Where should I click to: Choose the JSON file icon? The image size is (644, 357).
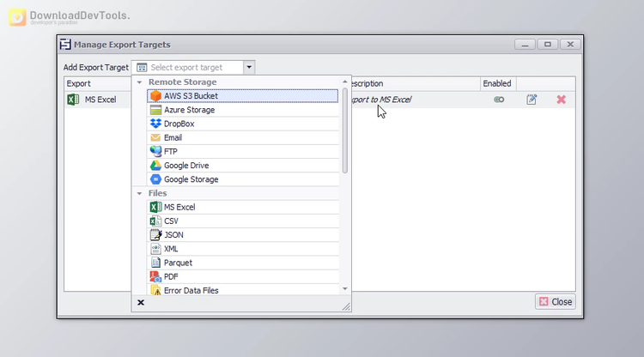pos(155,235)
